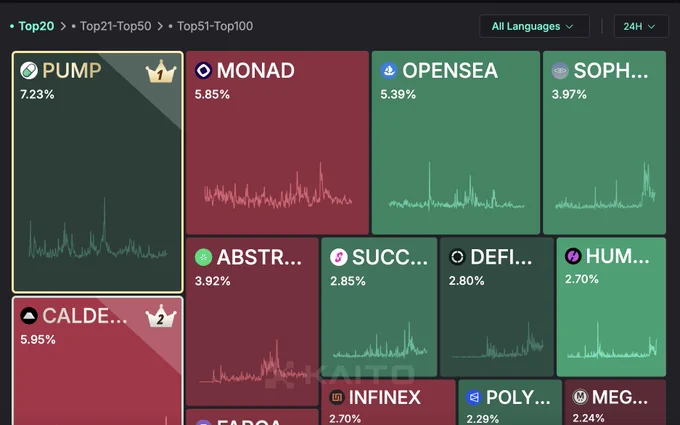Click the 2.70% value on HUM...
The height and width of the screenshot is (425, 680).
coord(582,279)
